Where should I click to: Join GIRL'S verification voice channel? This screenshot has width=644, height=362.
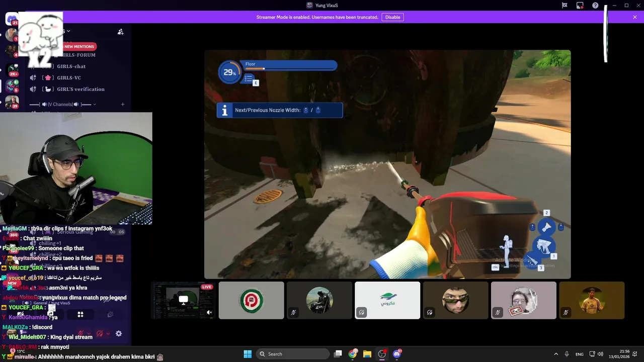click(80, 89)
